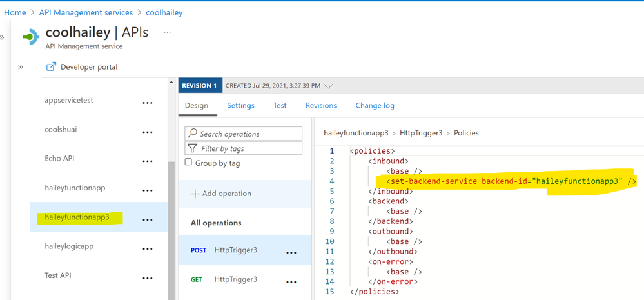Image resolution: width=644 pixels, height=300 pixels.
Task: Select the GET HttpTrigger3 operation
Action: tap(245, 279)
